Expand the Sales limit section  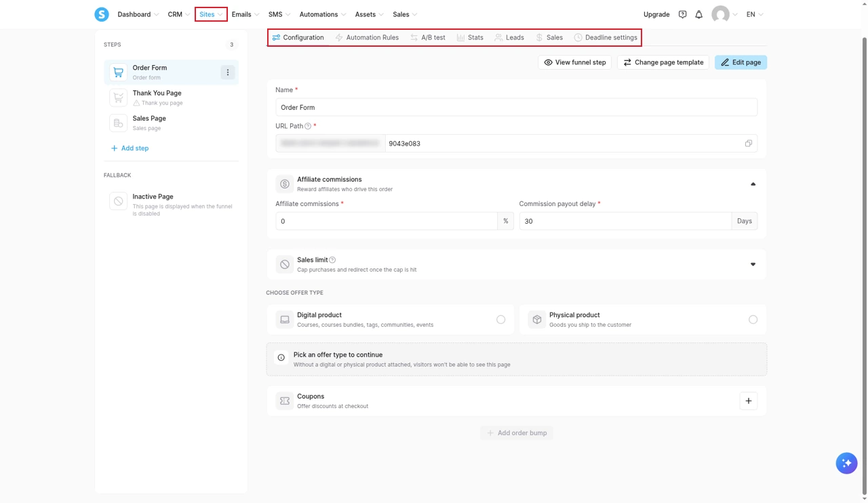753,264
